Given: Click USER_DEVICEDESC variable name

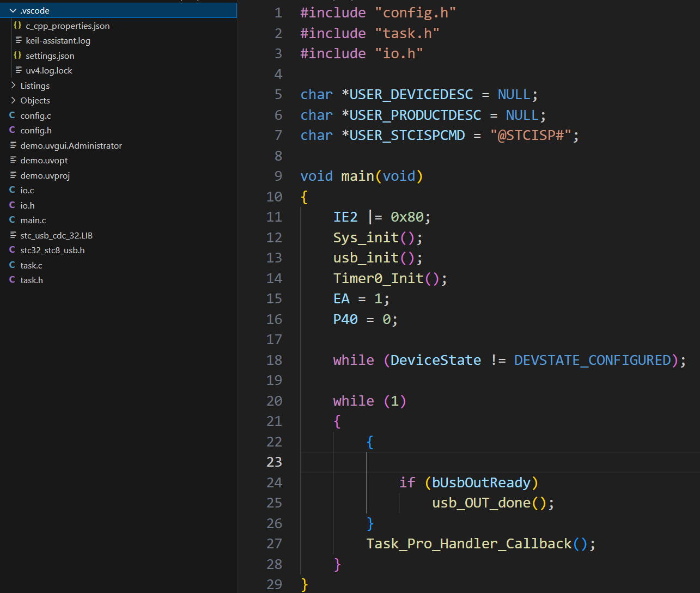Looking at the screenshot, I should [x=411, y=94].
